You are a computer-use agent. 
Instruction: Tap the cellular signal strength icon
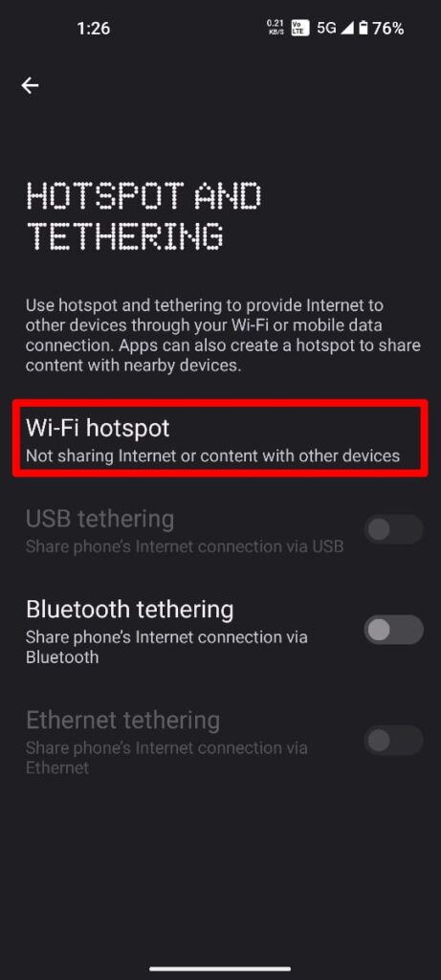[x=347, y=28]
